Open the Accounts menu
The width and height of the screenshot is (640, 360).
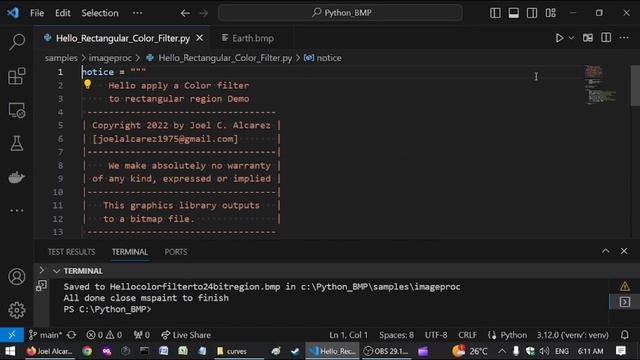tap(17, 277)
